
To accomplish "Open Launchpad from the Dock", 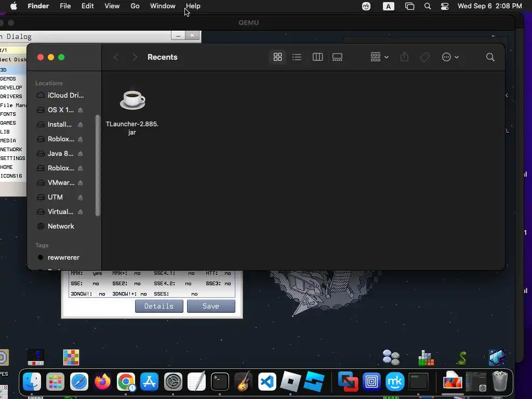I will coord(55,382).
